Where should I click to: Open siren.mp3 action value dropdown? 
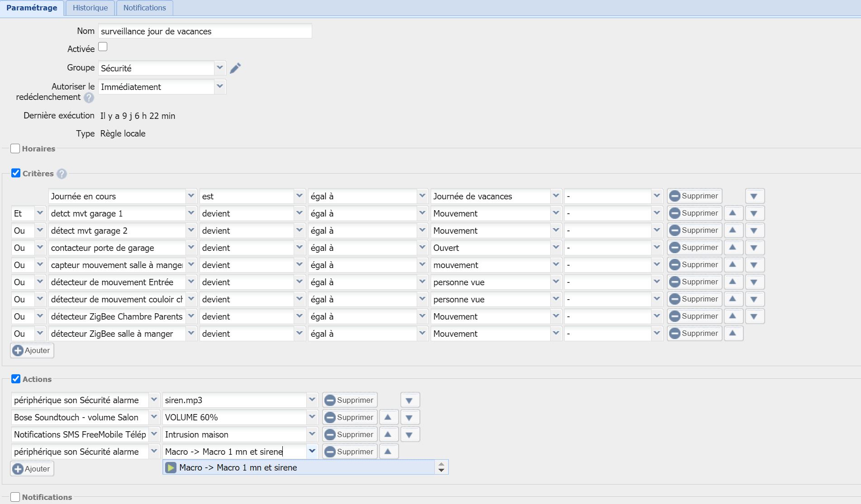312,400
